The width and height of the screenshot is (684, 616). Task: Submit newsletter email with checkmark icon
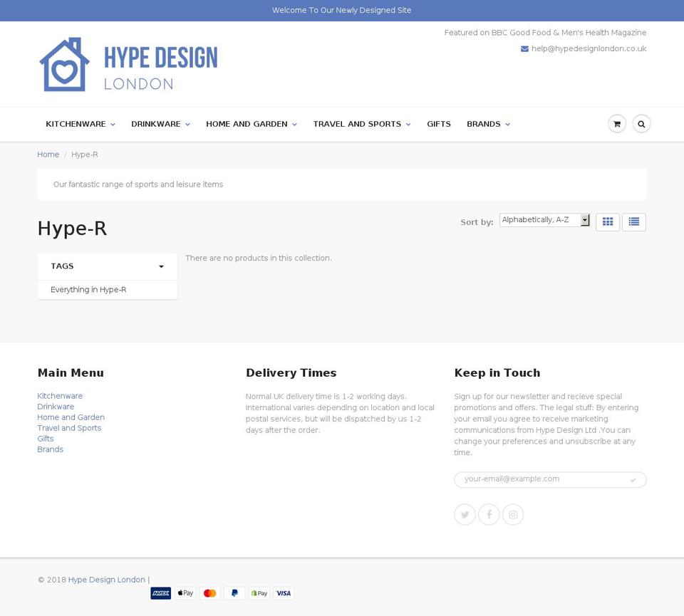(x=633, y=479)
